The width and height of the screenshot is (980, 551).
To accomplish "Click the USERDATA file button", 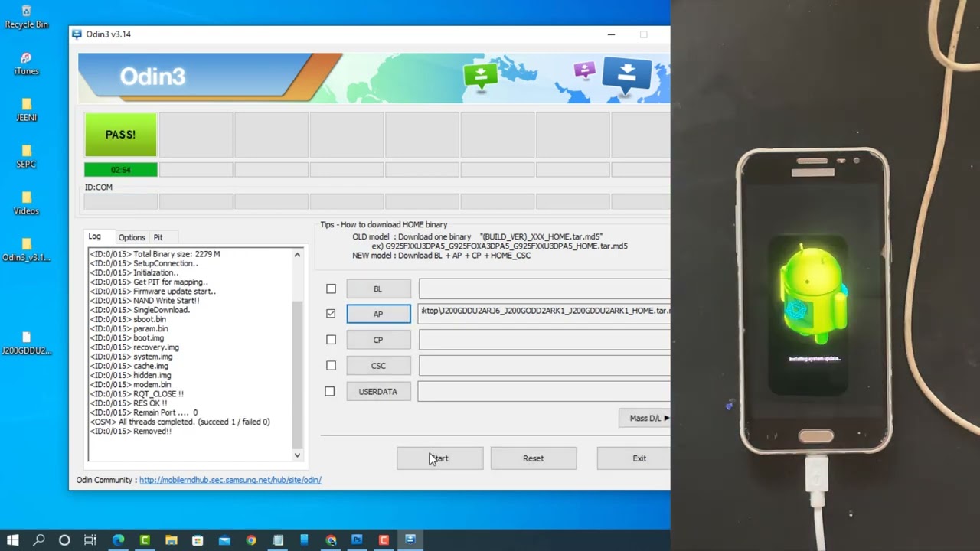I will pyautogui.click(x=378, y=391).
